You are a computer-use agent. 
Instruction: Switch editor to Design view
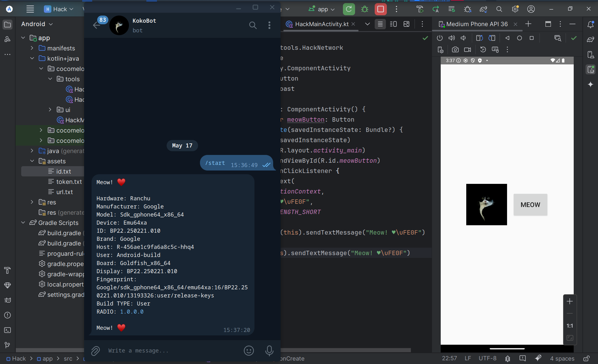(406, 24)
